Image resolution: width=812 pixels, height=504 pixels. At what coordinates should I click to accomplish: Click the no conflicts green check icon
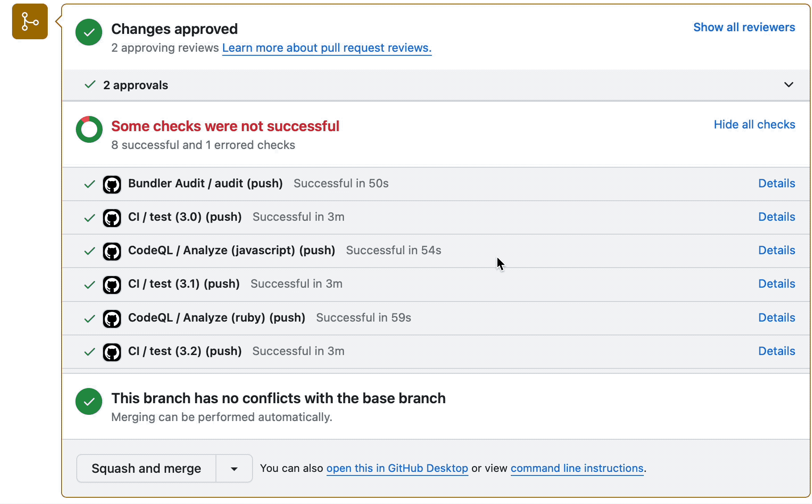(89, 401)
